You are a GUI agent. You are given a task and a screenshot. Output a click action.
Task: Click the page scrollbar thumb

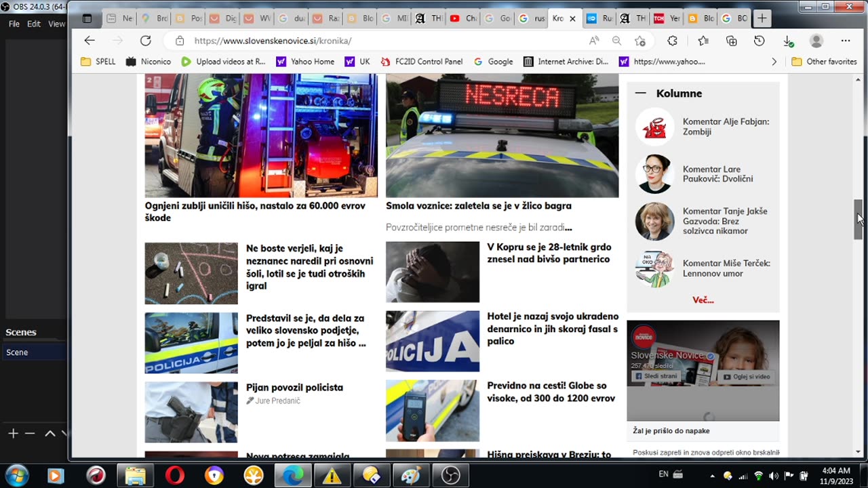[859, 219]
